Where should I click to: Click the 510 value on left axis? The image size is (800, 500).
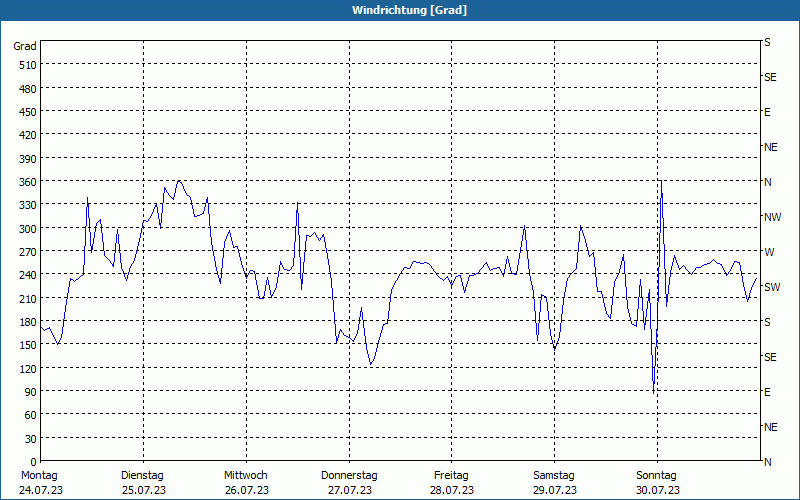click(27, 65)
